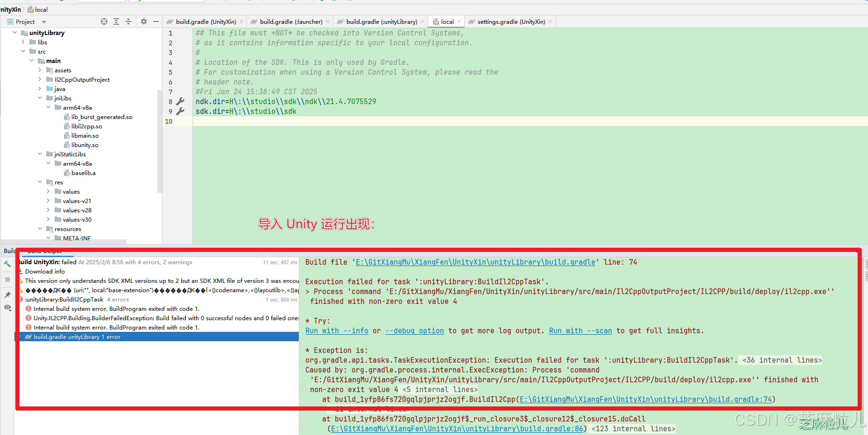Viewport: 868px width, 435px height.
Task: Select the Download info entry in build tree
Action: [46, 271]
